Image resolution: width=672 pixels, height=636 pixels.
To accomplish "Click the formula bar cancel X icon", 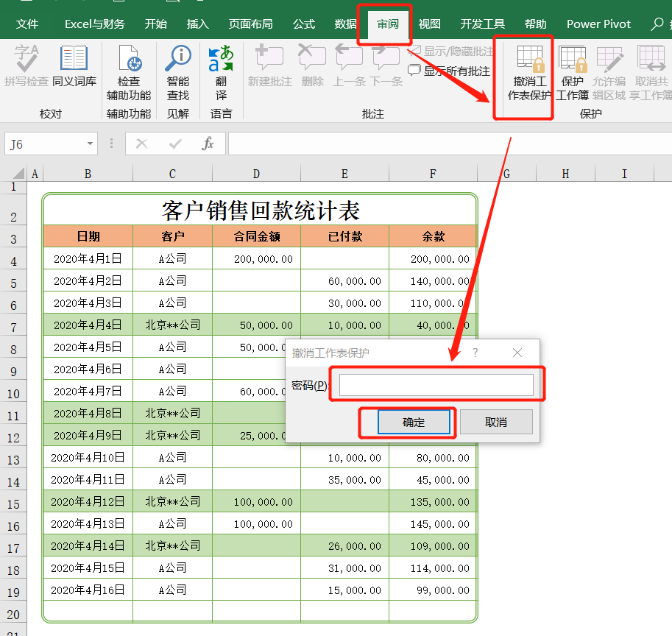I will (x=141, y=144).
